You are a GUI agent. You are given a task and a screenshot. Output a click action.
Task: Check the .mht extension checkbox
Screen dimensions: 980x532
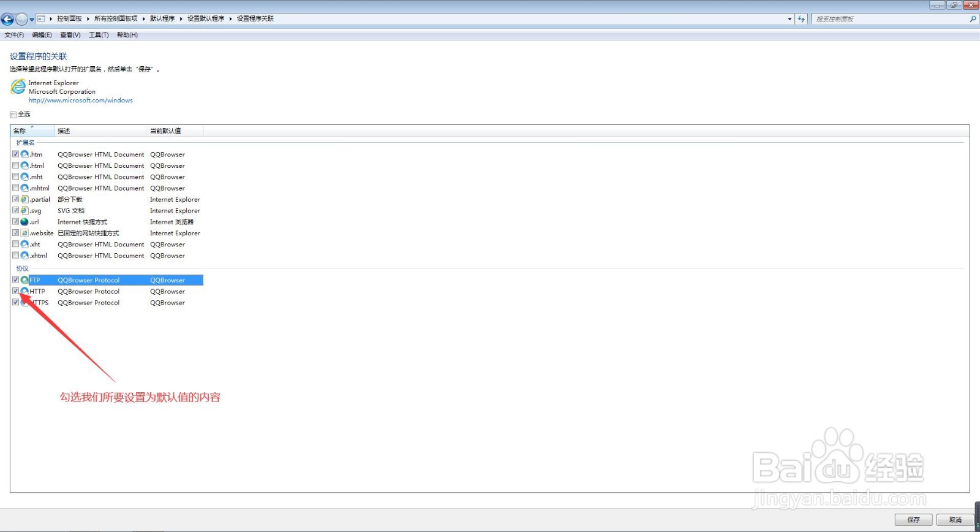pyautogui.click(x=15, y=177)
